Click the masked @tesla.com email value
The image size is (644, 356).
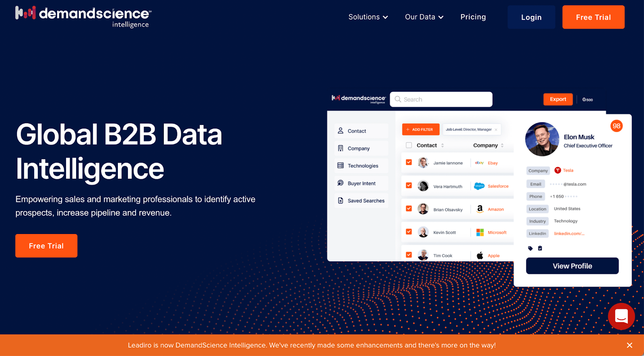click(x=568, y=184)
